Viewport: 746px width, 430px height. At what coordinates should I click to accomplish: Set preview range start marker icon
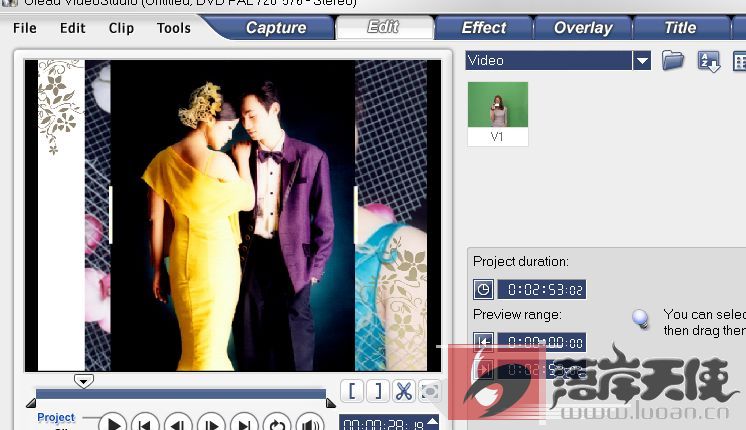click(483, 342)
